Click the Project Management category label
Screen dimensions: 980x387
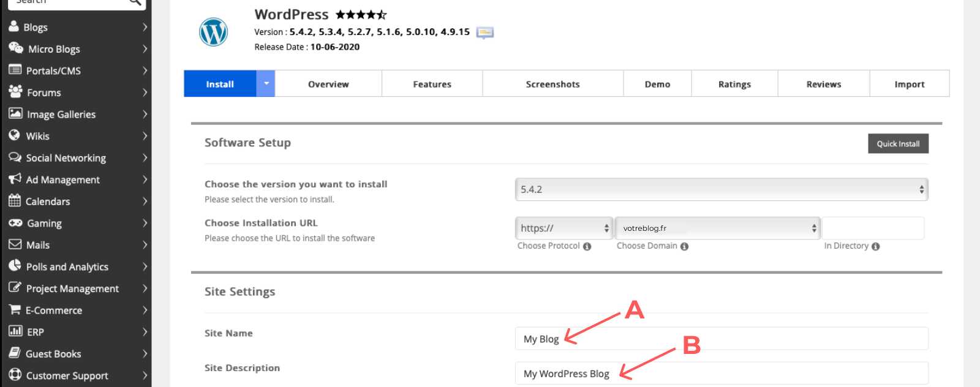(72, 288)
